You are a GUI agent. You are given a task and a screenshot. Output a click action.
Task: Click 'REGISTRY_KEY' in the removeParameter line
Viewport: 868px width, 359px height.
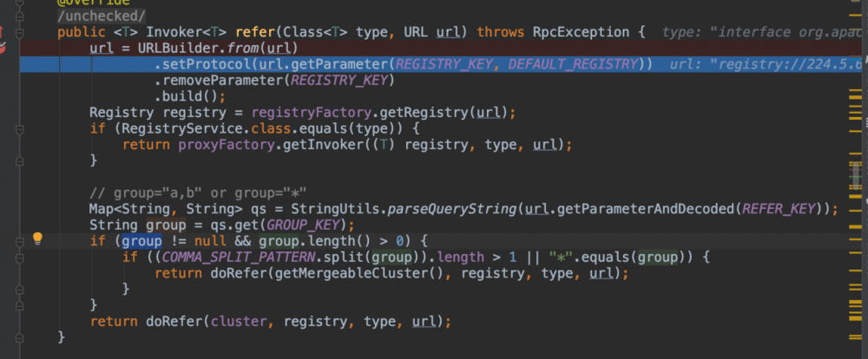[x=339, y=80]
